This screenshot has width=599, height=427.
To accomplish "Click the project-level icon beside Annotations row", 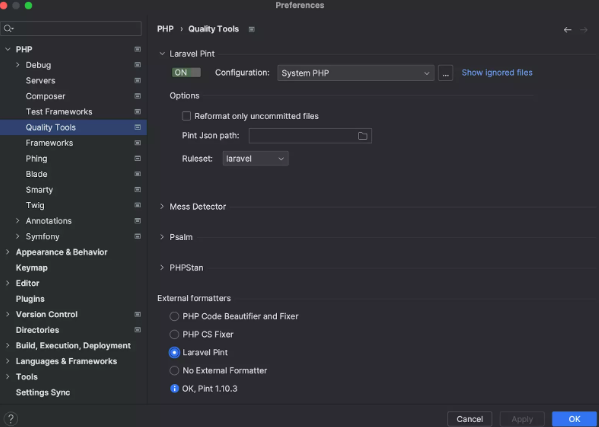I will point(138,221).
